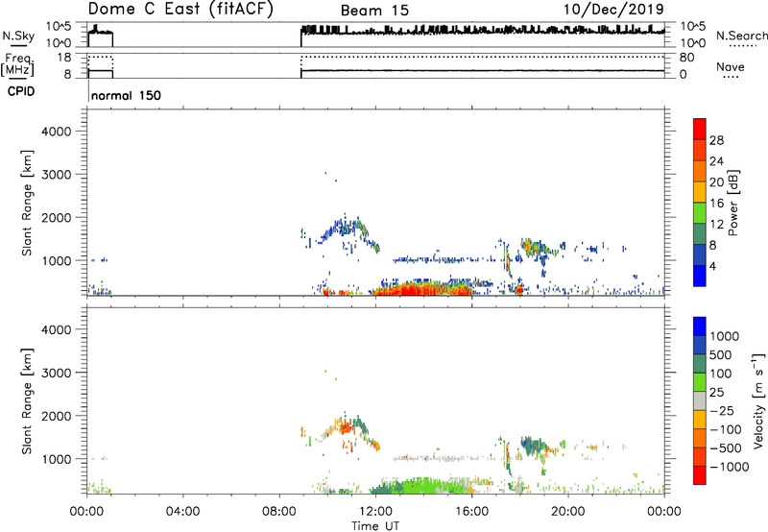Click the 'CPID' row label
Viewport: 768px width, 532px height.
(x=21, y=91)
